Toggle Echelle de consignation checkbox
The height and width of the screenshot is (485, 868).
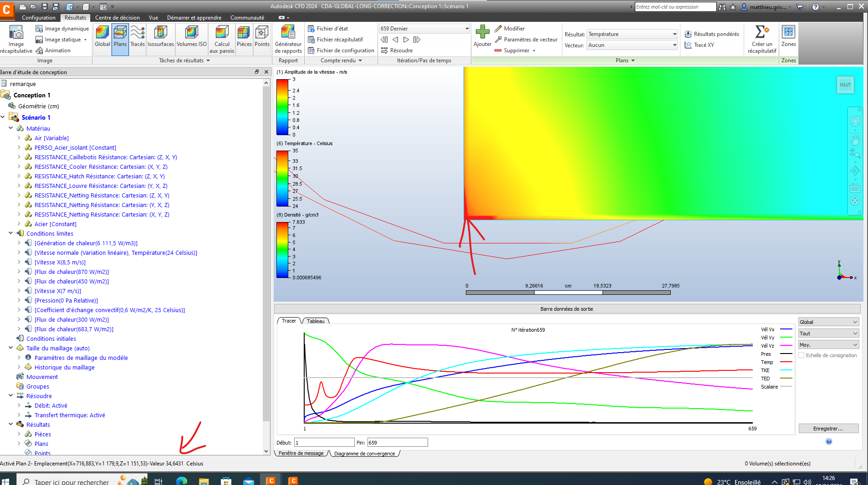pyautogui.click(x=802, y=355)
